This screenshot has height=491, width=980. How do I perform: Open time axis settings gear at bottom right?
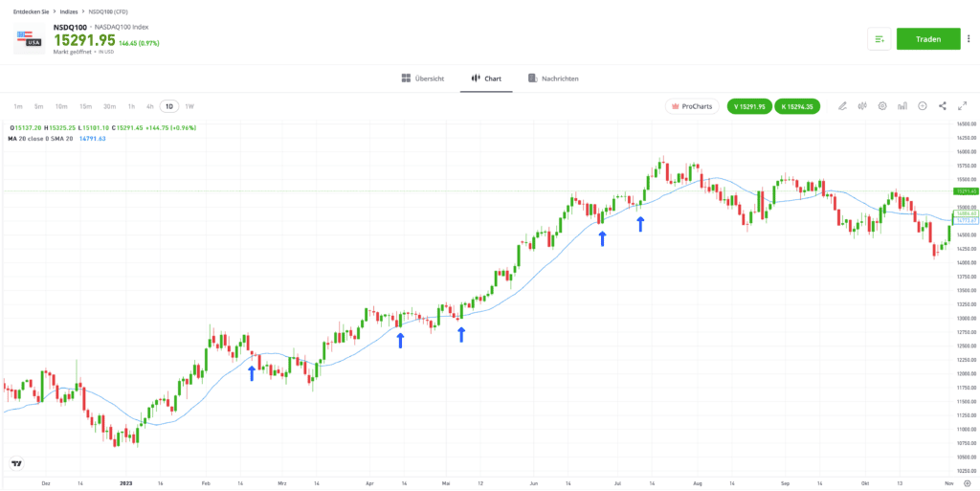click(x=967, y=483)
